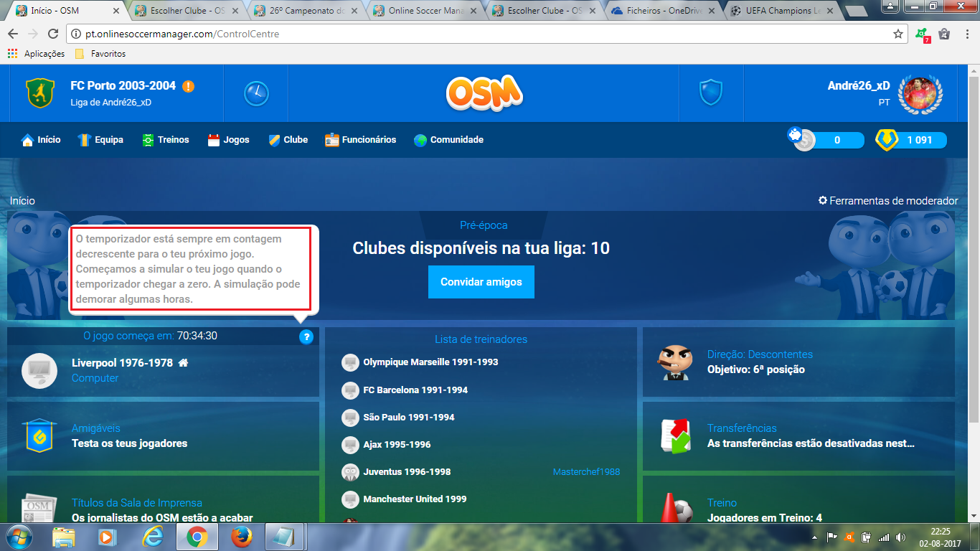Click the training cone and ball icon
Screen dimensions: 980x551
click(676, 508)
